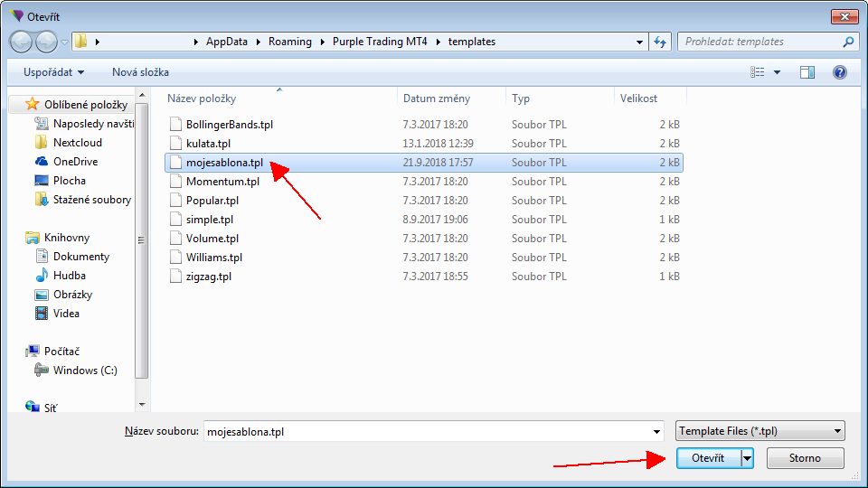Image resolution: width=868 pixels, height=488 pixels.
Task: Open the Template Files (*.tpl) filter dropdown
Action: coord(760,431)
